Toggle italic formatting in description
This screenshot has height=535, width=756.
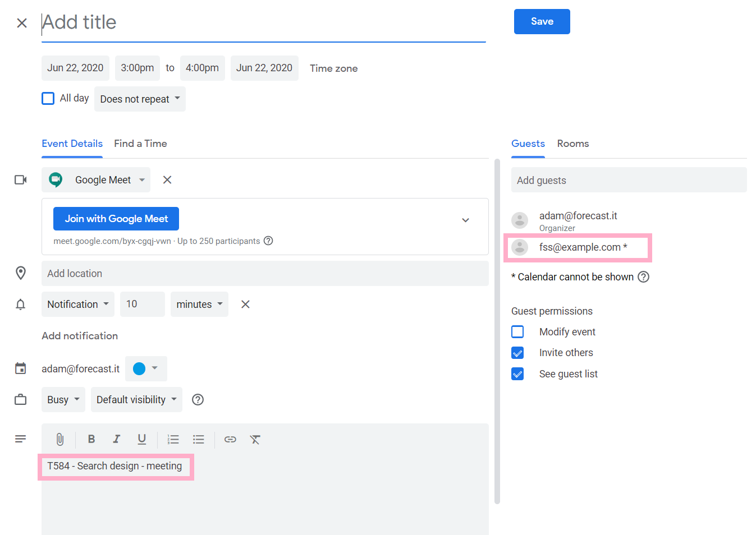117,439
